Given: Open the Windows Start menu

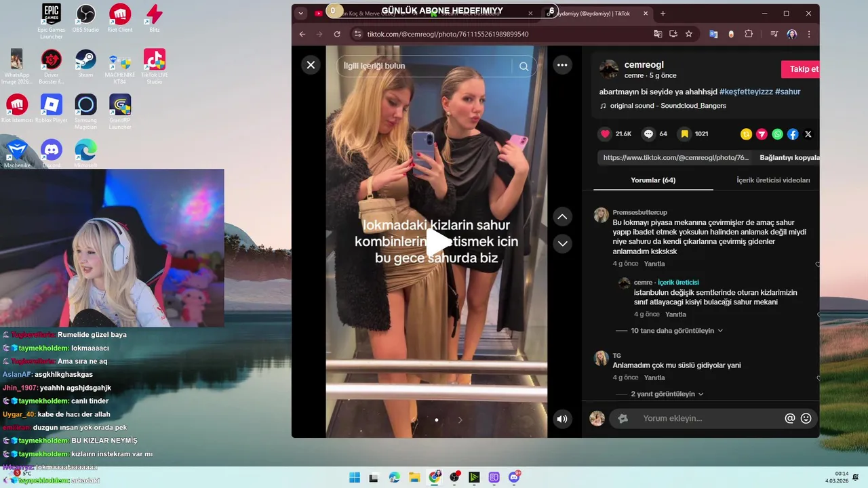Looking at the screenshot, I should point(355,477).
